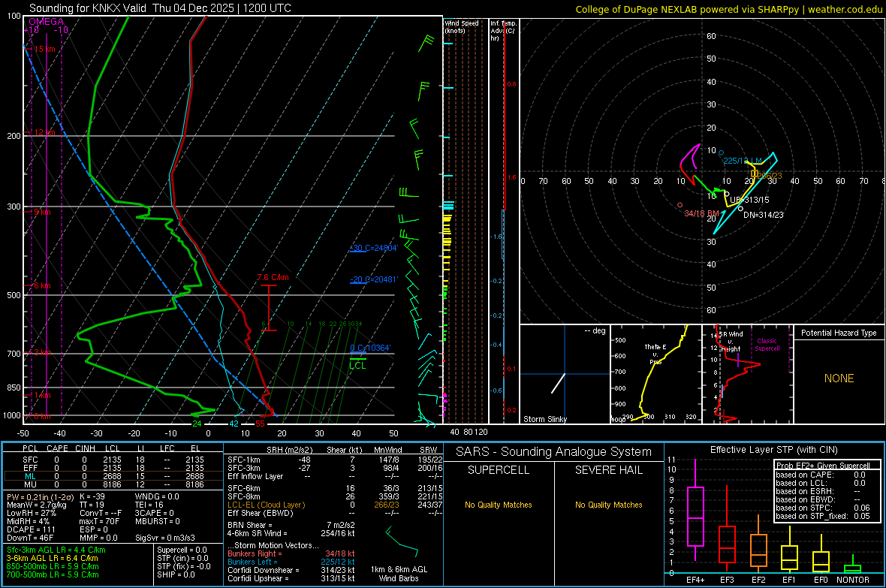Screen dimensions: 886x588
Task: Click the 'Sfc-3km AGL LR = 4.4 C/km' line
Action: pyautogui.click(x=56, y=550)
